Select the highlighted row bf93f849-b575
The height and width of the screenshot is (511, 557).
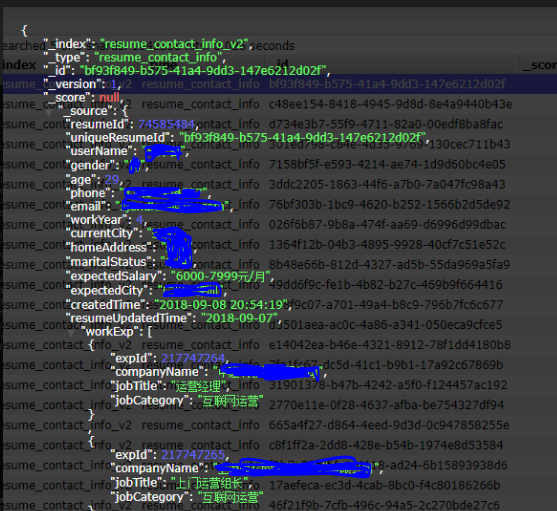tap(280, 84)
